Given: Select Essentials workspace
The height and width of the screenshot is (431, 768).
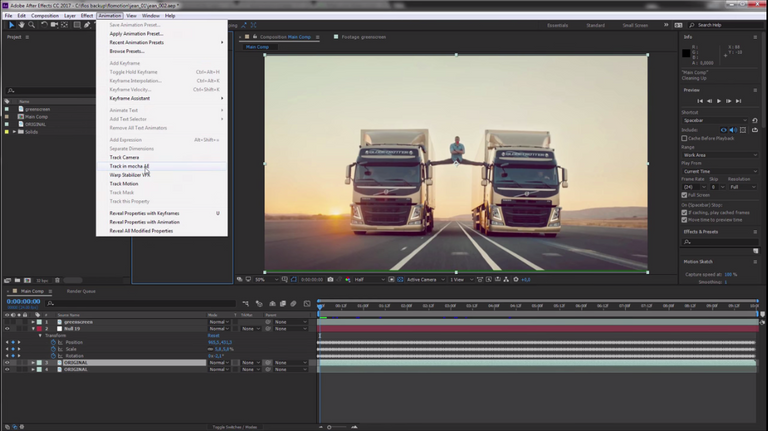Looking at the screenshot, I should click(x=557, y=25).
